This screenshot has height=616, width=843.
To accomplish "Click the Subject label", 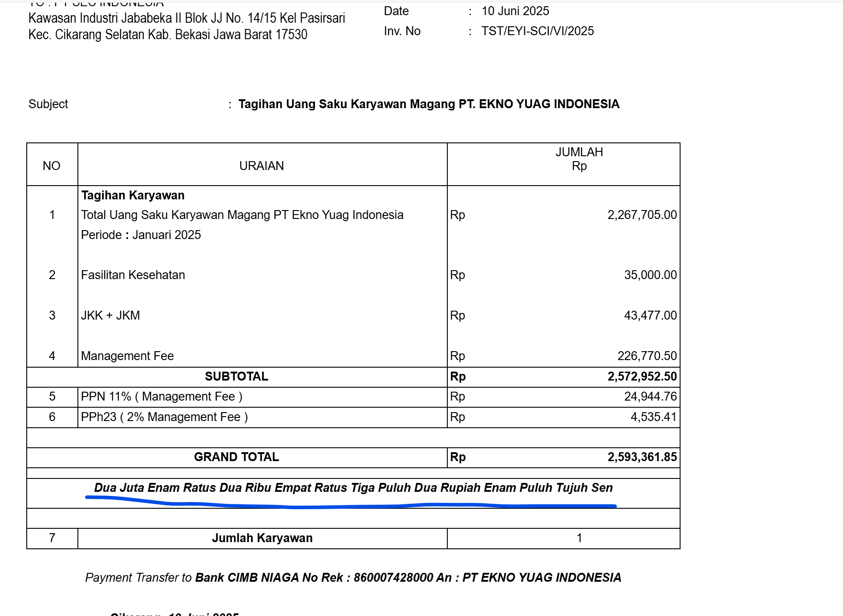I will 48,104.
